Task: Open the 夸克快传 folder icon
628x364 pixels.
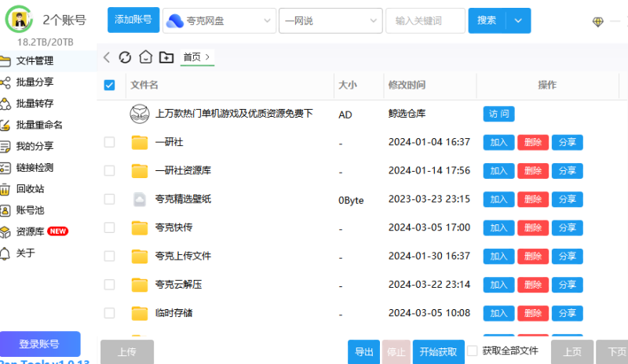Action: click(x=140, y=227)
